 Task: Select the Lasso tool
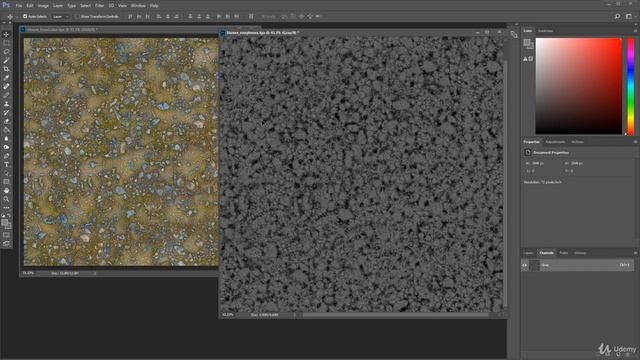6,52
